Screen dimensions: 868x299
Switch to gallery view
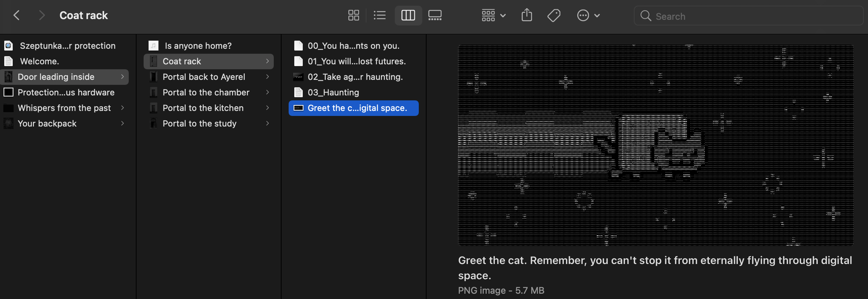pos(435,16)
